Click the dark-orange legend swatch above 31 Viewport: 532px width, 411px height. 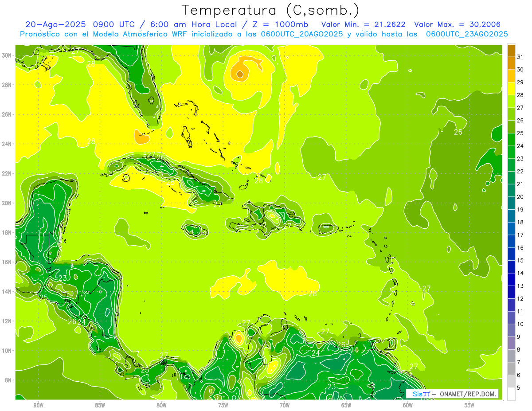coord(511,51)
